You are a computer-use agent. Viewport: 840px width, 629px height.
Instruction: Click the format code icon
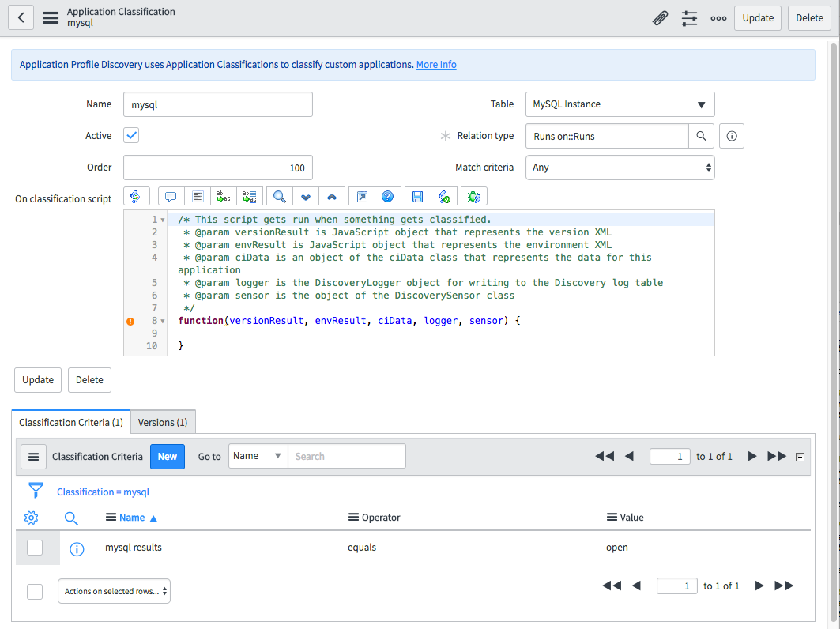point(198,197)
